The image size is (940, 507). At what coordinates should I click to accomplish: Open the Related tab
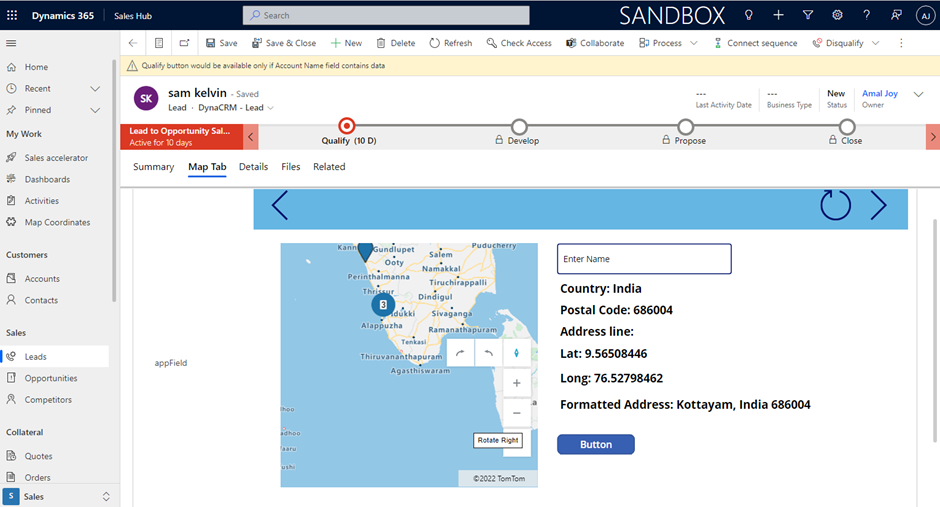pyautogui.click(x=329, y=167)
